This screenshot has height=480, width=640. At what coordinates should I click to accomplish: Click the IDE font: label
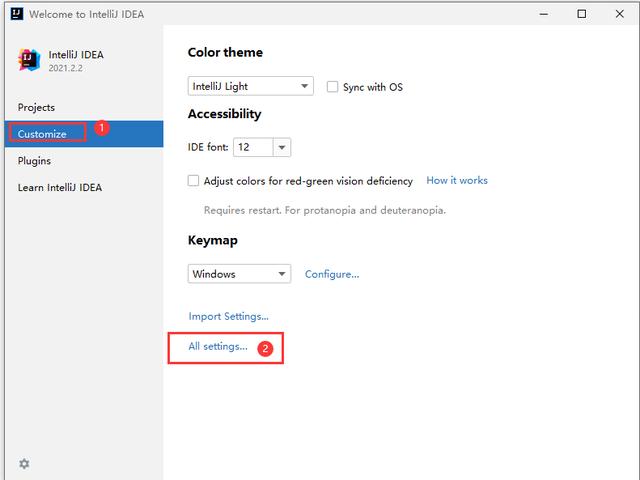click(x=208, y=147)
